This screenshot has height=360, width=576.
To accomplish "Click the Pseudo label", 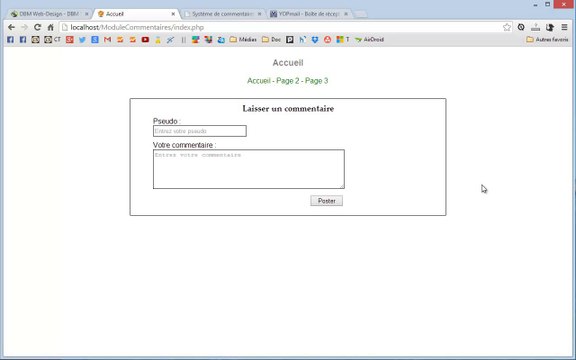I will click(x=167, y=121).
